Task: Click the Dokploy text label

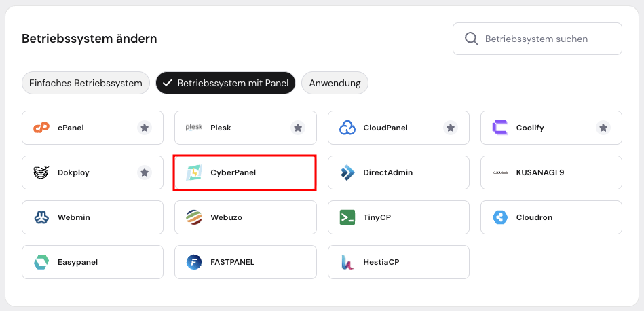Action: coord(73,172)
